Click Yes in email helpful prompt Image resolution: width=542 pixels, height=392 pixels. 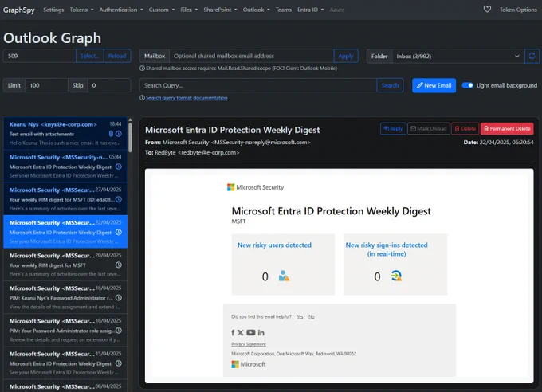(x=300, y=316)
